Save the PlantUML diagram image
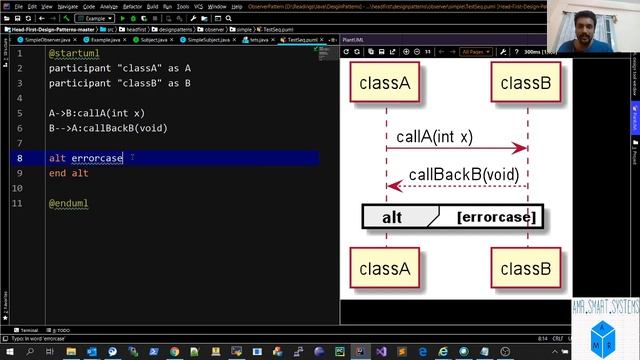640x360 pixels. pos(382,52)
